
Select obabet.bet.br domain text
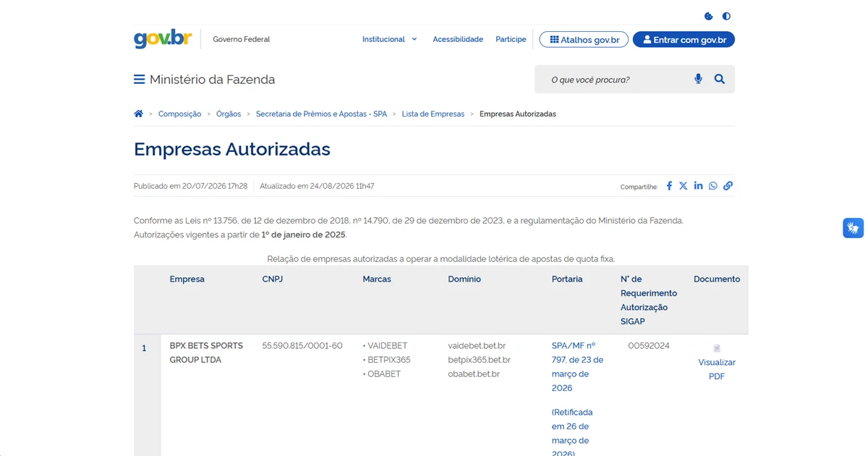(x=474, y=374)
